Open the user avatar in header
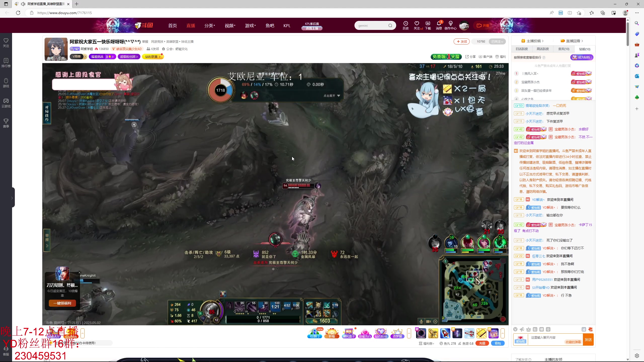Viewport: 644px width, 362px height. coord(464,25)
